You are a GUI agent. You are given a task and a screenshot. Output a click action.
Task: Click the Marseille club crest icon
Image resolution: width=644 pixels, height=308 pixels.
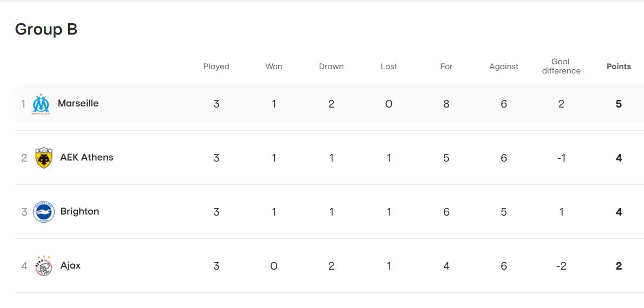[x=41, y=104]
